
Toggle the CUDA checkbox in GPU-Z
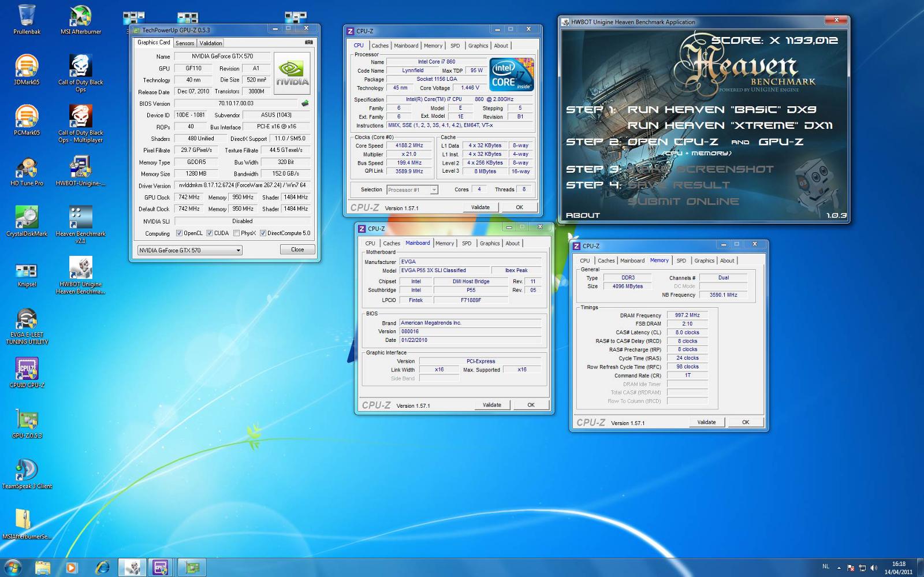click(210, 233)
